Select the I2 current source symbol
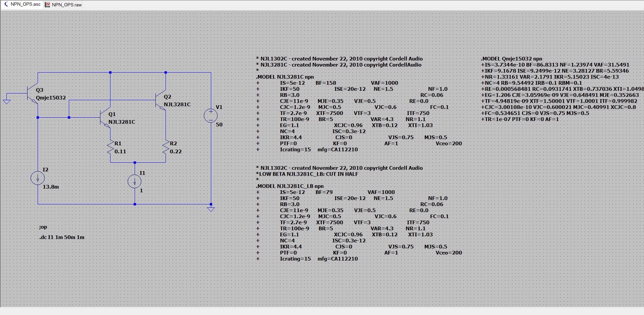This screenshot has height=315, width=644. click(x=38, y=178)
